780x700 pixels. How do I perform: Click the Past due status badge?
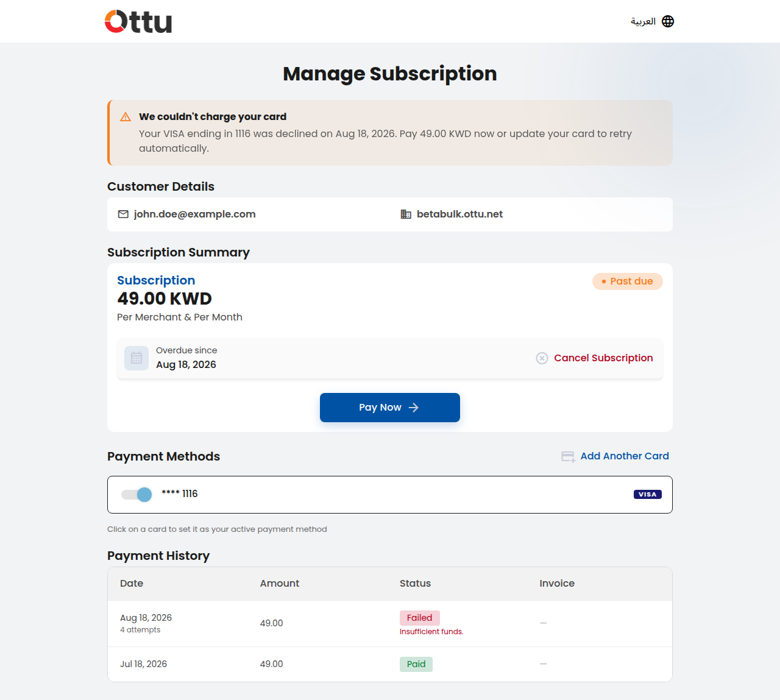[628, 281]
